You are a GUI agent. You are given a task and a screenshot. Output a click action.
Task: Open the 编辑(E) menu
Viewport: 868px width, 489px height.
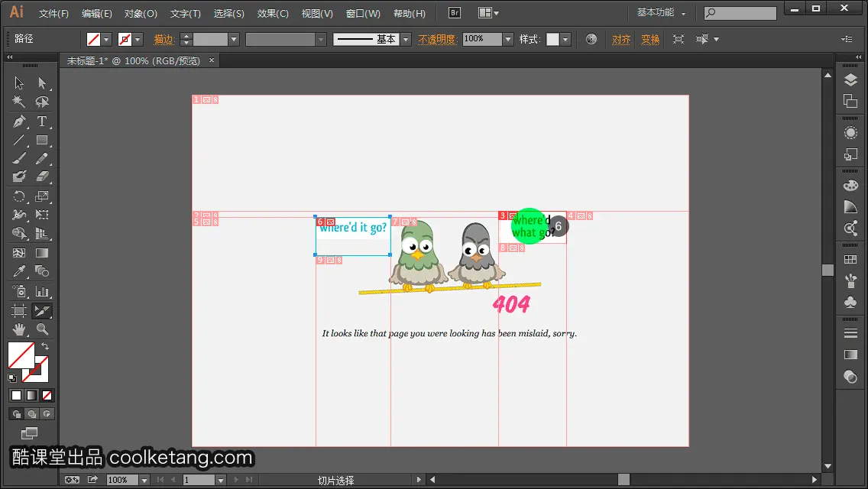point(97,13)
